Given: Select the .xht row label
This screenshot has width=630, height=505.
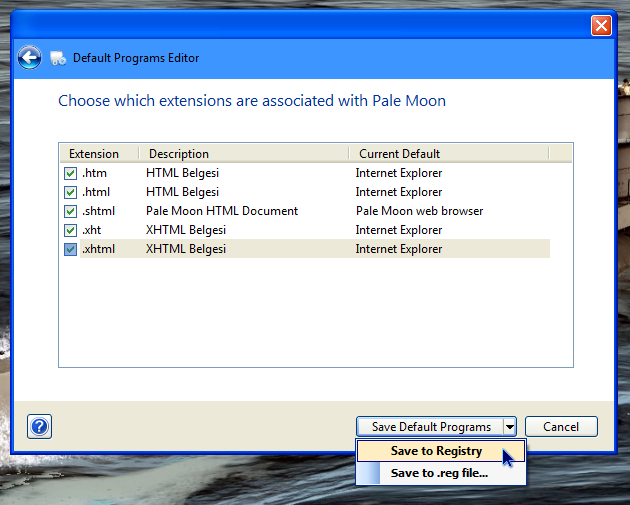Looking at the screenshot, I should coord(92,230).
